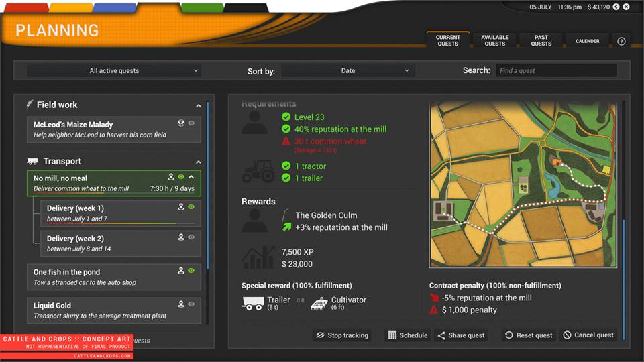
Task: Enable tracking eye on Liquid Gold quest
Action: 192,304
